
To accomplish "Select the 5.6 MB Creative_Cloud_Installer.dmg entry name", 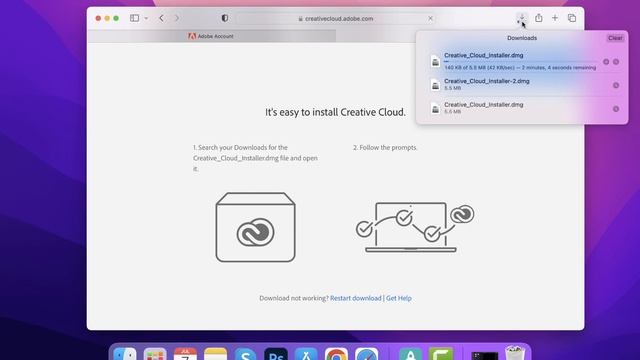I will (x=484, y=104).
